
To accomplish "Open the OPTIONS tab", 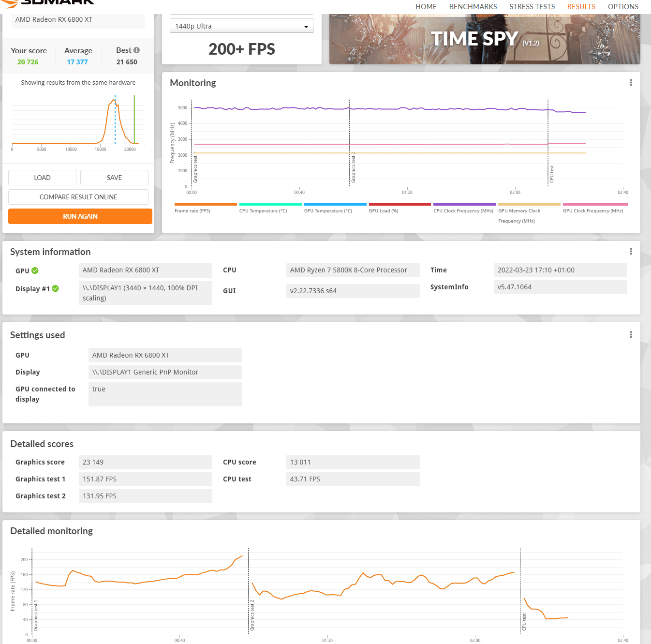I will (623, 7).
